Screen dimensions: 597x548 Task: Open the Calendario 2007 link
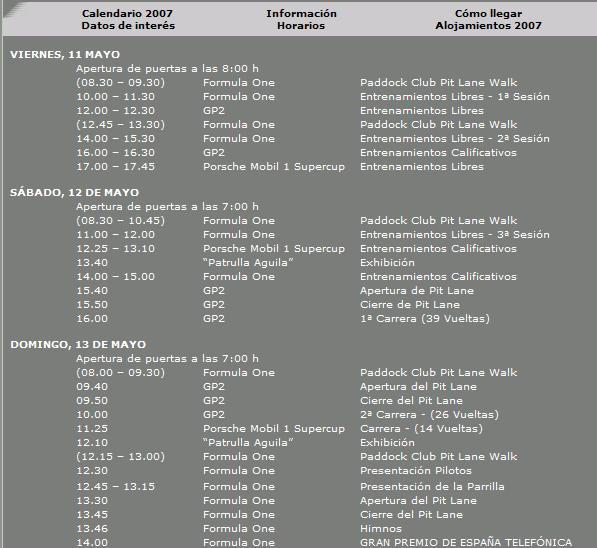[128, 13]
